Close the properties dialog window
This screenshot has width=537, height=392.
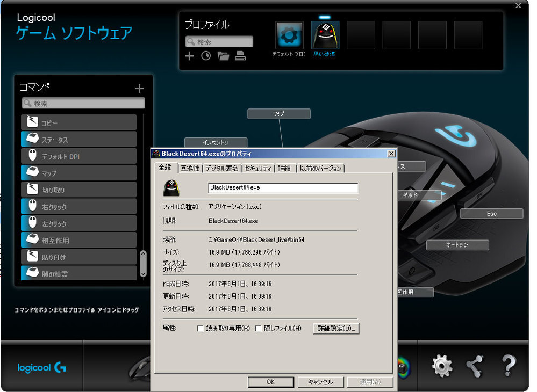[x=391, y=154]
